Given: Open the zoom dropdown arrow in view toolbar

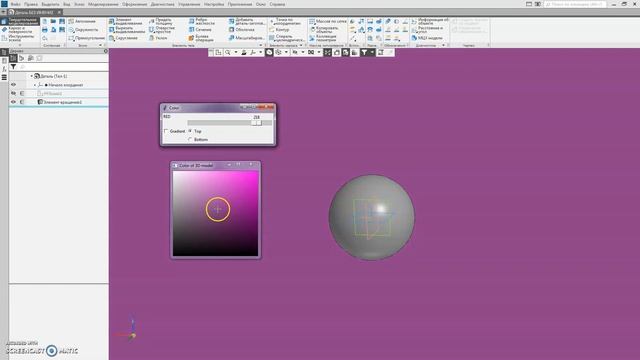Looking at the screenshot, I should (236, 52).
